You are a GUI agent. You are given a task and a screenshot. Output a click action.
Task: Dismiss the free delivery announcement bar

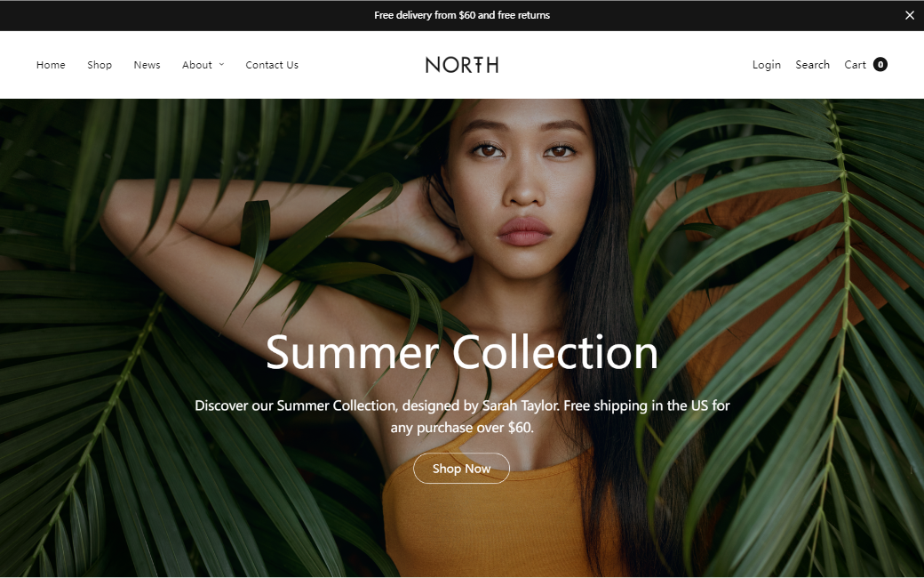[909, 15]
